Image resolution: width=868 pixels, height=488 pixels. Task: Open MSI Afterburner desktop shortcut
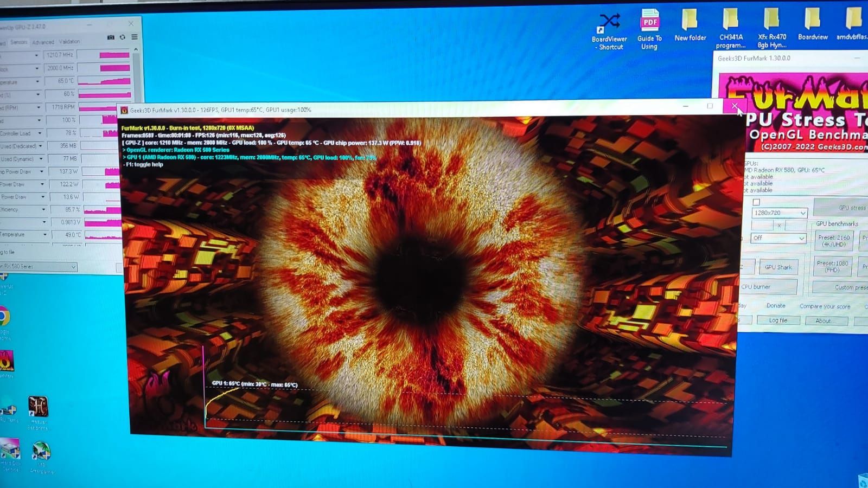click(41, 458)
